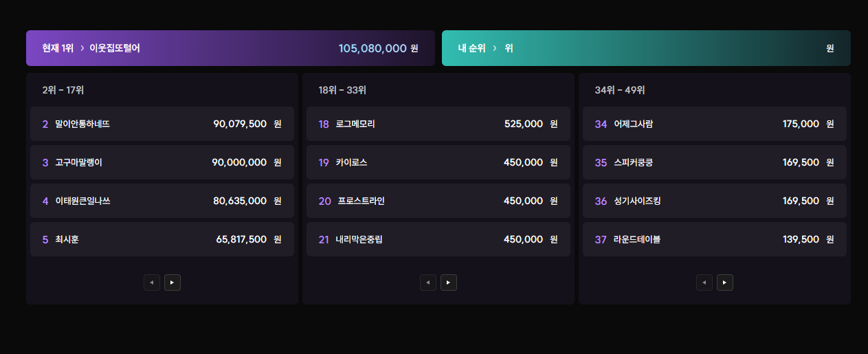Go to next page of ranks 2위-17위
This screenshot has width=868, height=354.
tap(173, 283)
